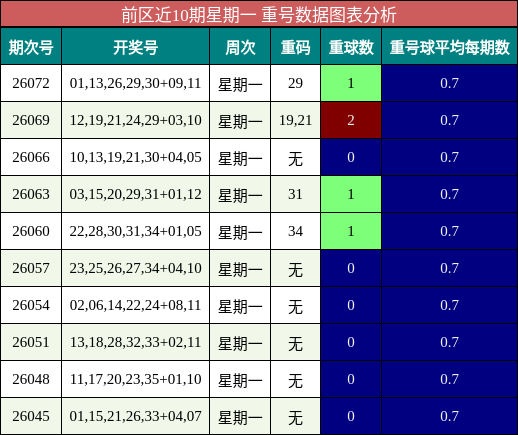Click repeat code 无 in row 26045
This screenshot has height=435, width=518.
(295, 417)
